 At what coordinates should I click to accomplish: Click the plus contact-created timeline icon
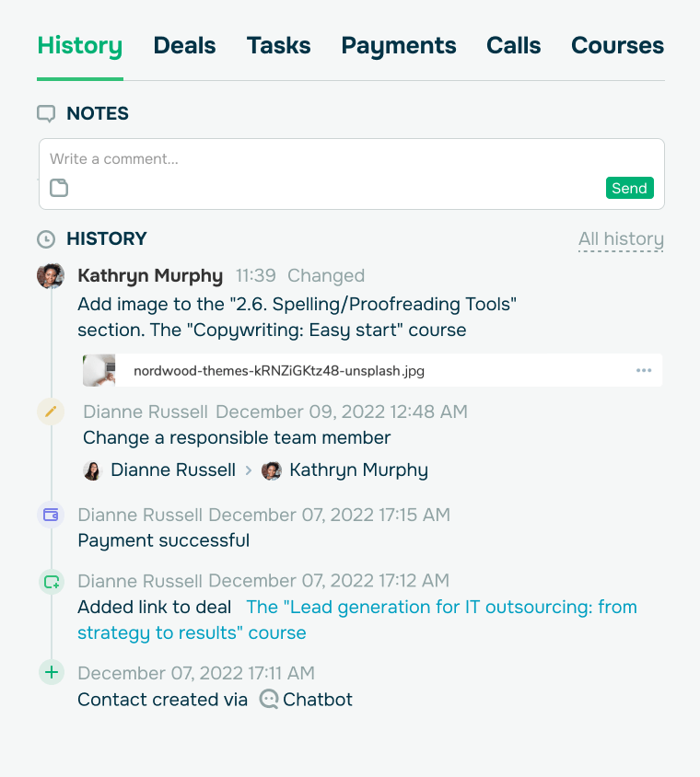click(52, 672)
